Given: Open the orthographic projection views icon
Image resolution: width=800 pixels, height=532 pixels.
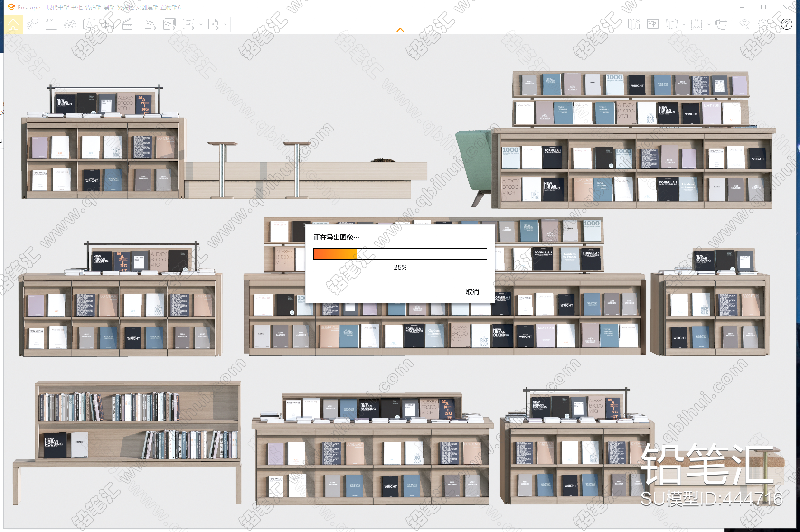Looking at the screenshot, I should tap(696, 24).
